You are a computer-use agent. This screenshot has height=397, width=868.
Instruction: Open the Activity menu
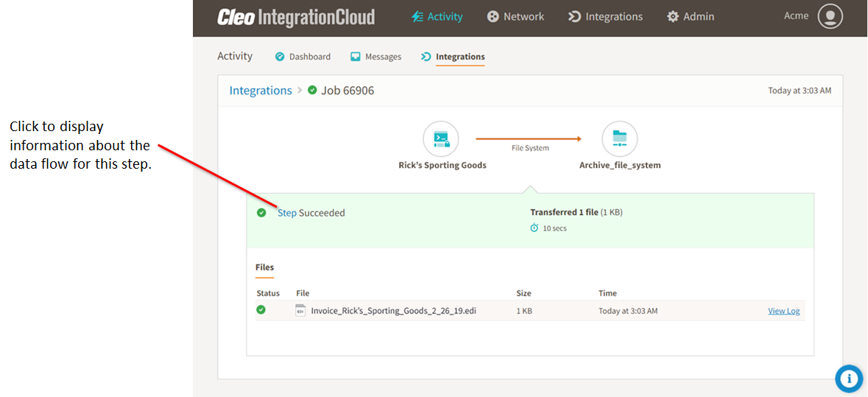[437, 16]
